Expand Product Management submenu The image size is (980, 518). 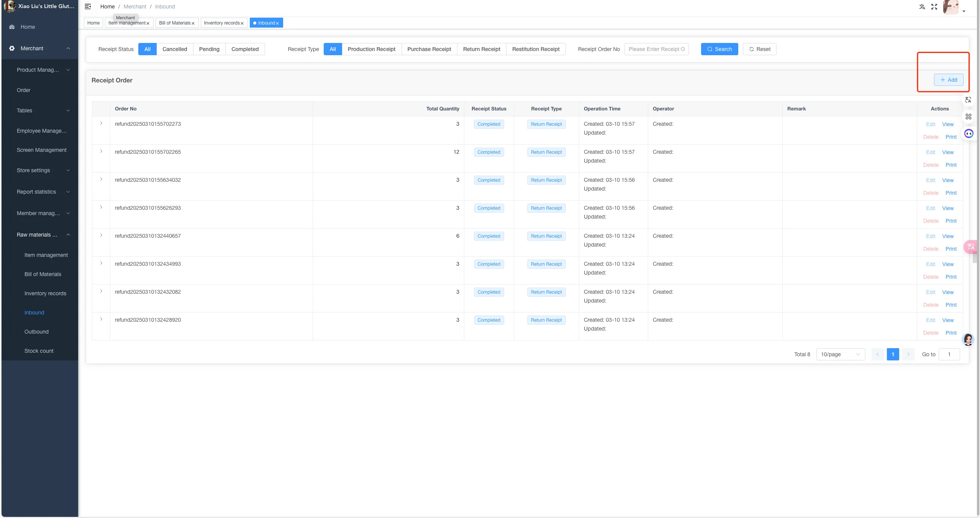coord(40,70)
